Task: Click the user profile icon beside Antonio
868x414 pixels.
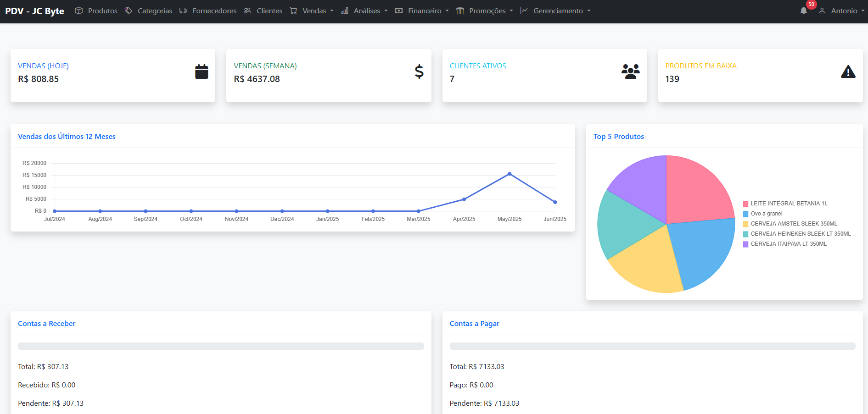Action: (822, 11)
